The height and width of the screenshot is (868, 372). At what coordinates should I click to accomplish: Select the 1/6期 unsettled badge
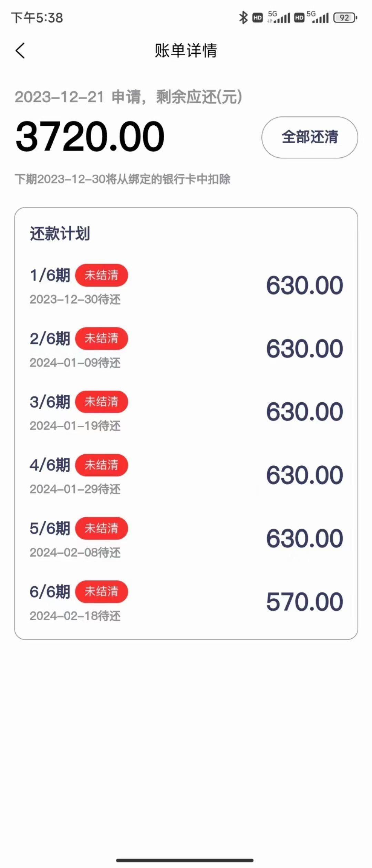coord(102,275)
